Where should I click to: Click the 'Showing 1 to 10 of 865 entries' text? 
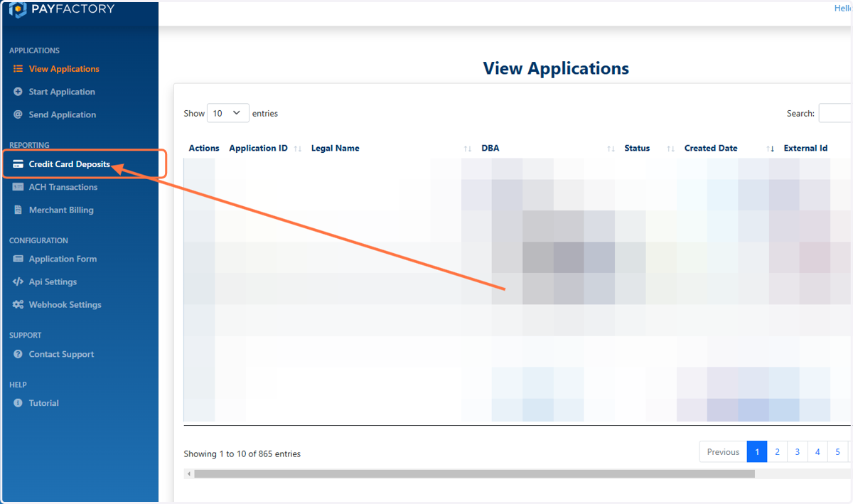242,454
